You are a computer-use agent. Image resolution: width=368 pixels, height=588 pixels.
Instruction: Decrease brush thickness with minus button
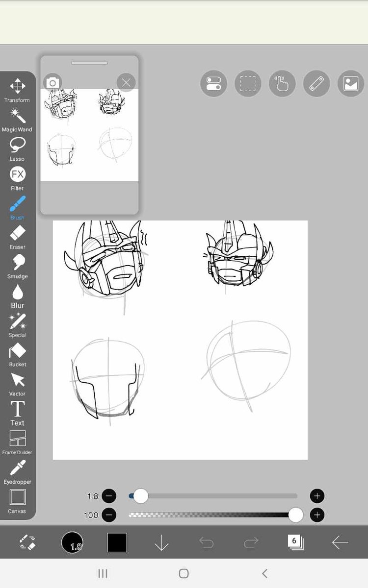(109, 496)
